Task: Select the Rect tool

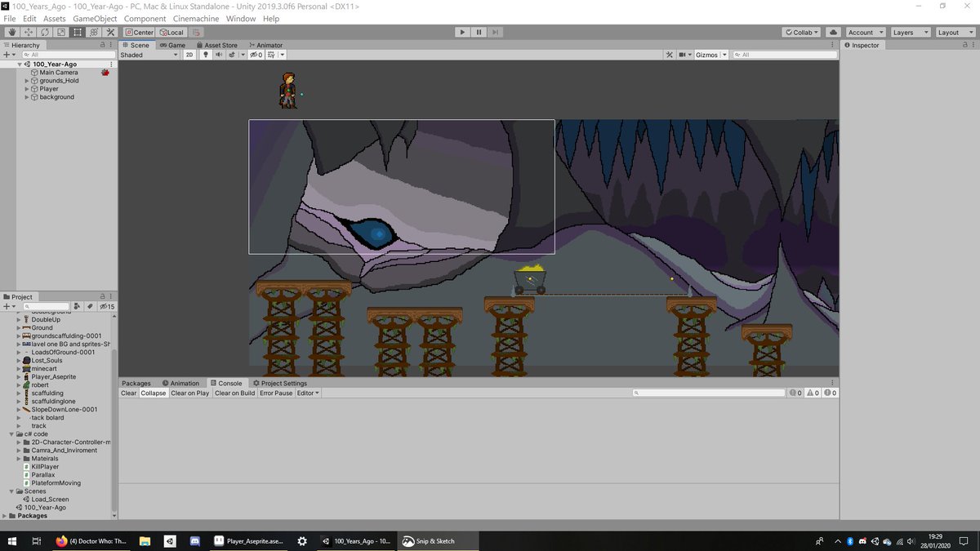Action: 78,32
